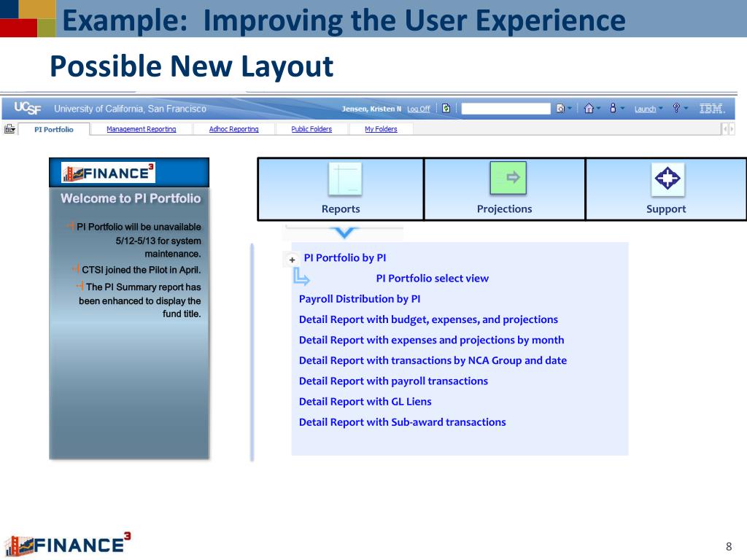The width and height of the screenshot is (747, 560).
Task: Open PI Portfolio select view
Action: point(432,278)
